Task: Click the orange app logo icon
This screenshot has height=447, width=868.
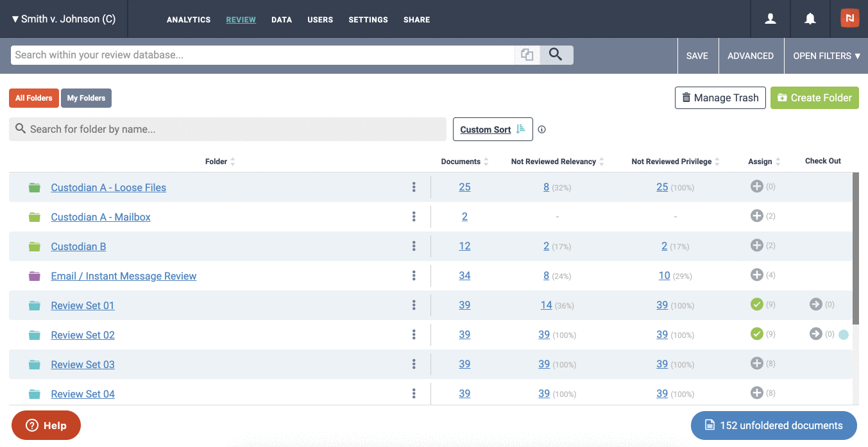Action: click(849, 19)
